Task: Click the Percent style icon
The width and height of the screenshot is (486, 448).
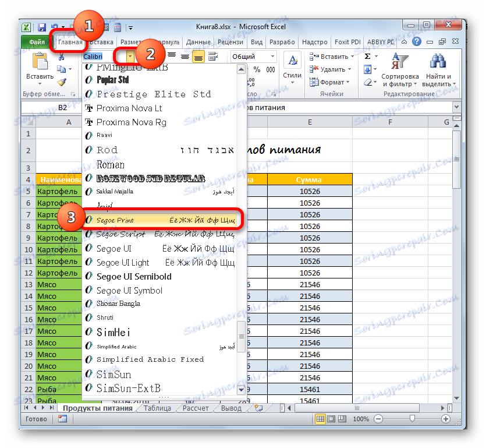Action: tap(257, 69)
